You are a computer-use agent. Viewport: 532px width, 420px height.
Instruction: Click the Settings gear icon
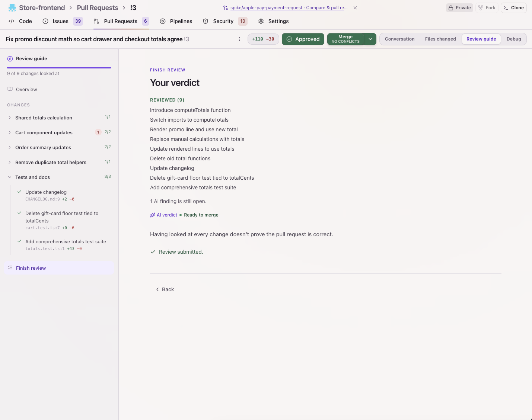261,21
